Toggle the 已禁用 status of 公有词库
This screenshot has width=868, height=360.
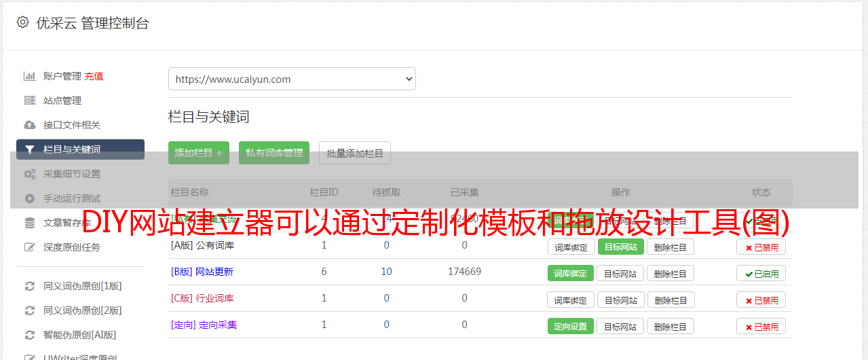(761, 247)
